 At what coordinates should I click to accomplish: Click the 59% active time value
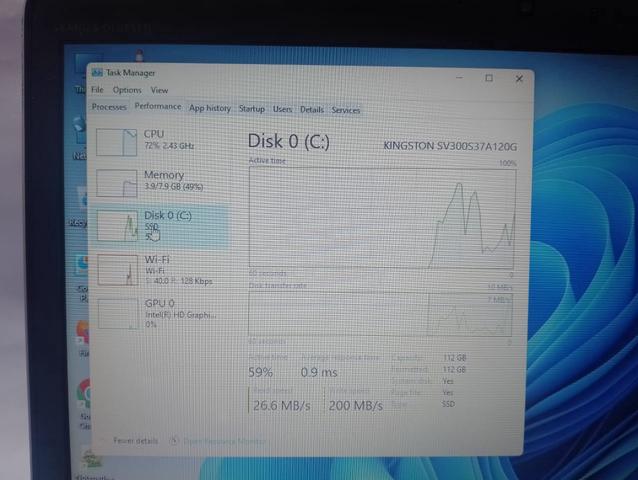pyautogui.click(x=260, y=372)
